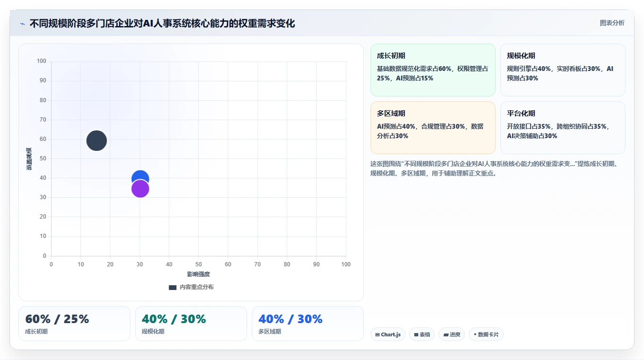Viewport: 644px width, 360px height.
Task: Click the 影响强度 x-axis title
Action: pos(198,274)
